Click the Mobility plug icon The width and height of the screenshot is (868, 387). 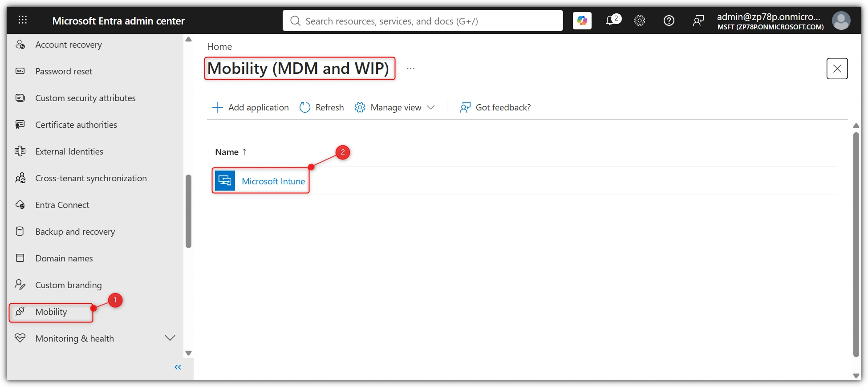(x=20, y=312)
